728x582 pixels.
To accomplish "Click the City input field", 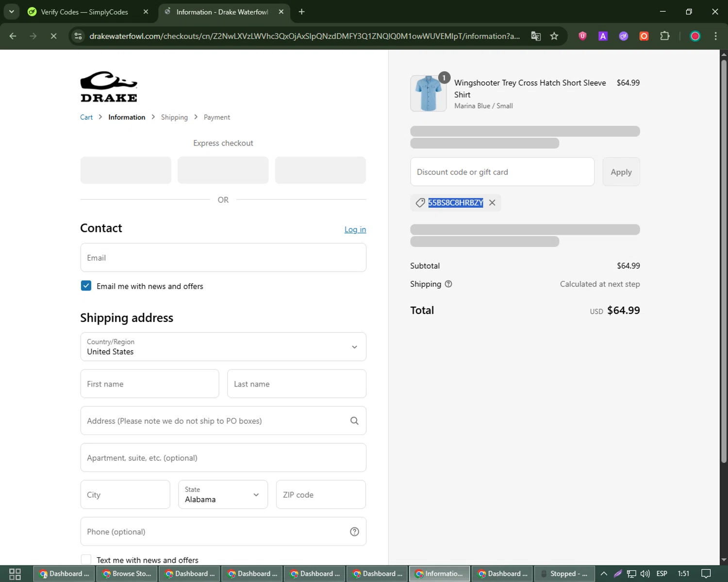I will click(x=125, y=495).
